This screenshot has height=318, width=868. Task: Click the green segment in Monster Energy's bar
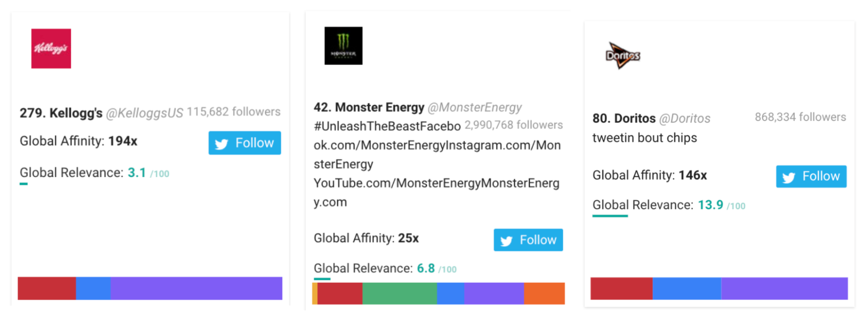click(x=399, y=293)
